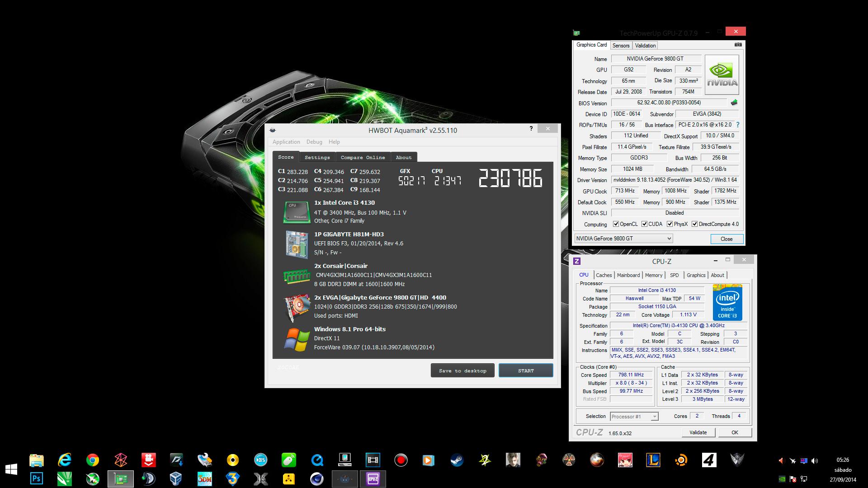Open the About tab in Aquamark
This screenshot has width=868, height=488.
tap(404, 157)
